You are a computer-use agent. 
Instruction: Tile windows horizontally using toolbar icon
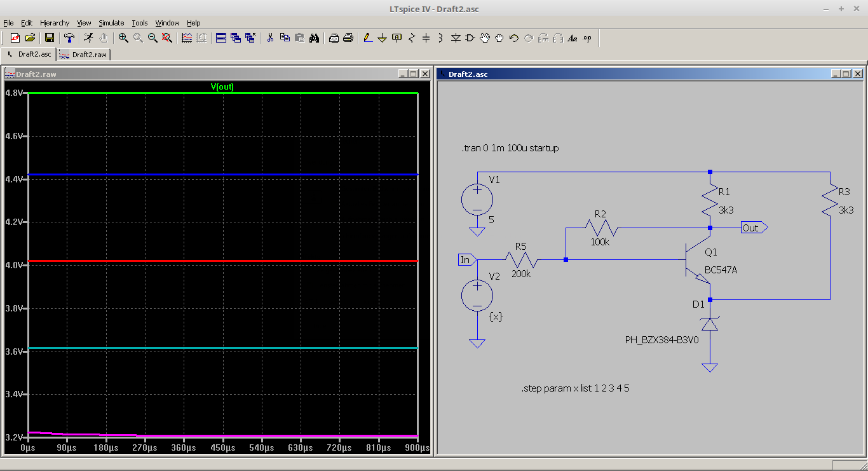[x=221, y=38]
